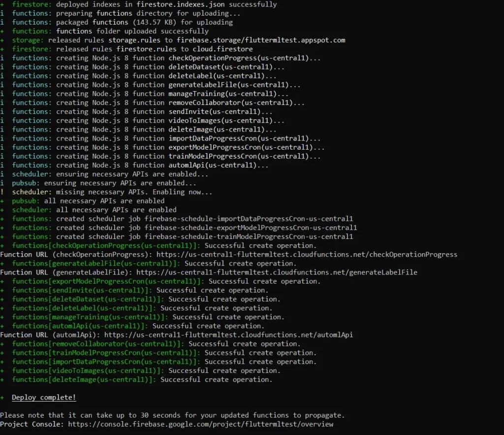This screenshot has width=504, height=435.
Task: Click 'pubsub: ensuring necessary APIs are enabled' line
Action: pyautogui.click(x=98, y=183)
